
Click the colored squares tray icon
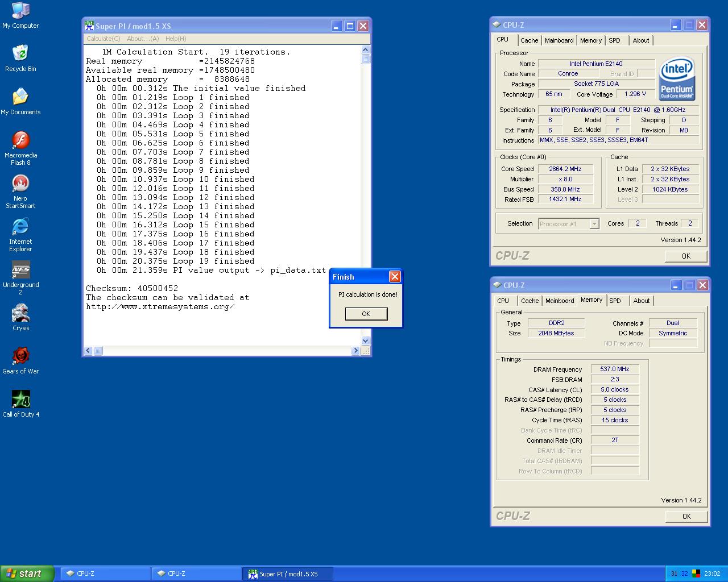click(696, 573)
